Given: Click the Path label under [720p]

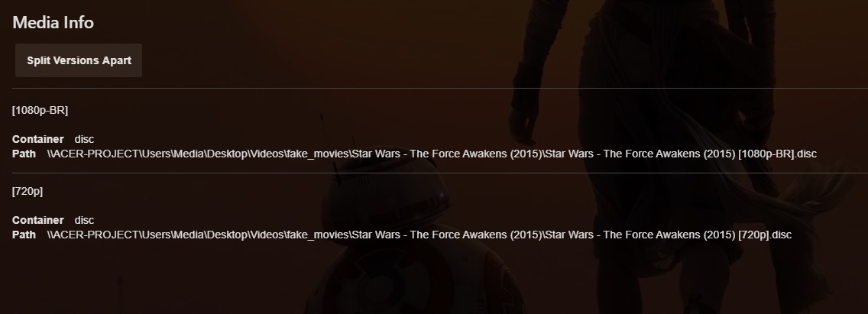Looking at the screenshot, I should [24, 235].
